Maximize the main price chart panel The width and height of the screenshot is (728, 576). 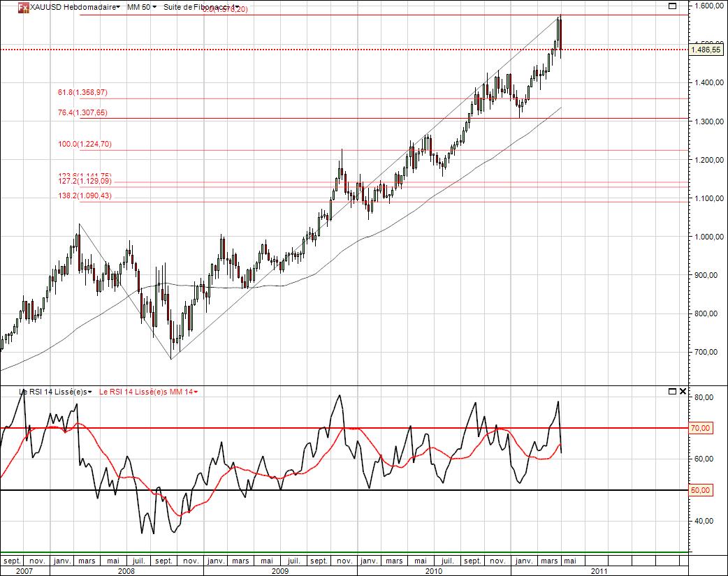point(673,6)
